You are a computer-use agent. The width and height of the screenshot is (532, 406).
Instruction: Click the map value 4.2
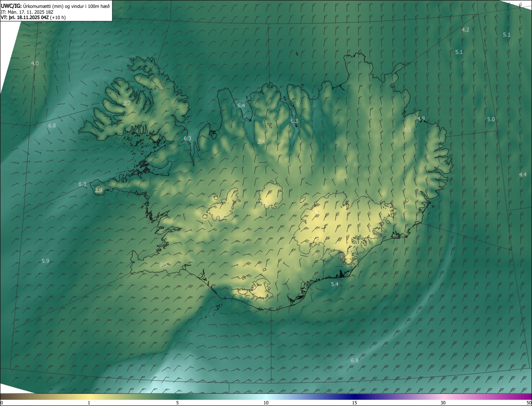tap(465, 30)
